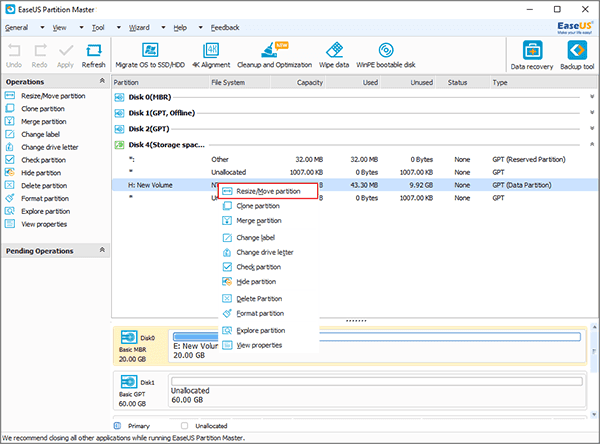Sort by the File System column header
The width and height of the screenshot is (600, 444).
pos(240,82)
